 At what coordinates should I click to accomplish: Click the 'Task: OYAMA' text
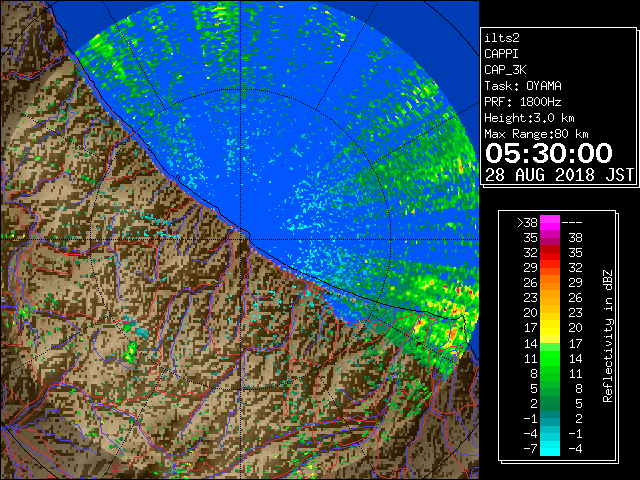pos(523,86)
